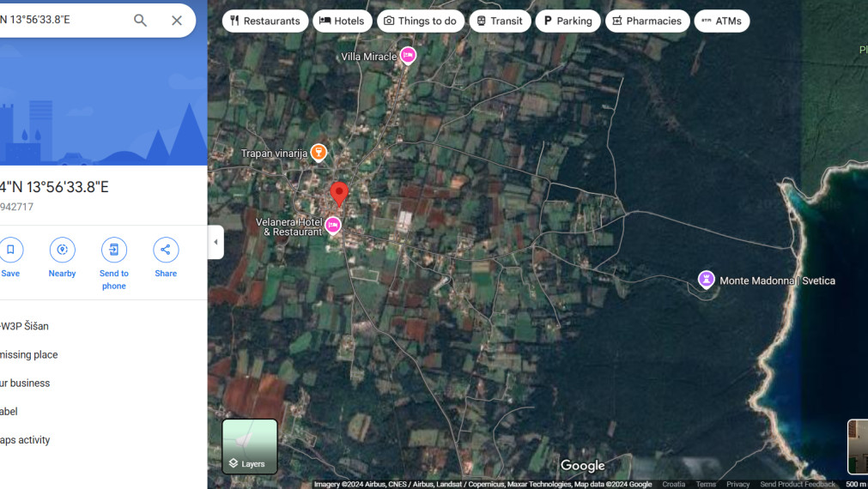
Task: Show Things to do nearby
Action: pyautogui.click(x=420, y=21)
